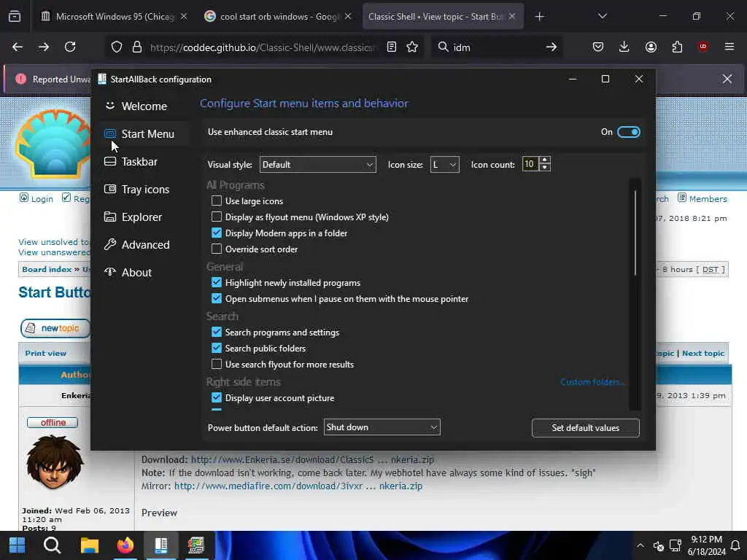Open the Firefox hamburger menu
The height and width of the screenshot is (560, 747).
pos(729,47)
